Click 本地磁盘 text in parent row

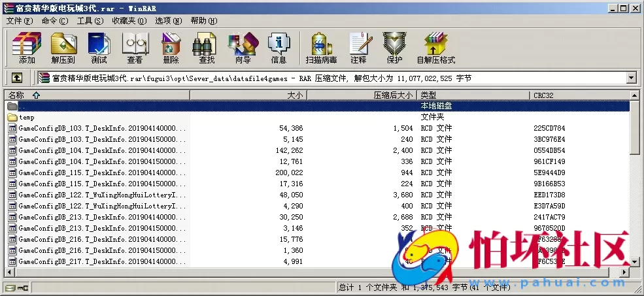click(x=436, y=106)
